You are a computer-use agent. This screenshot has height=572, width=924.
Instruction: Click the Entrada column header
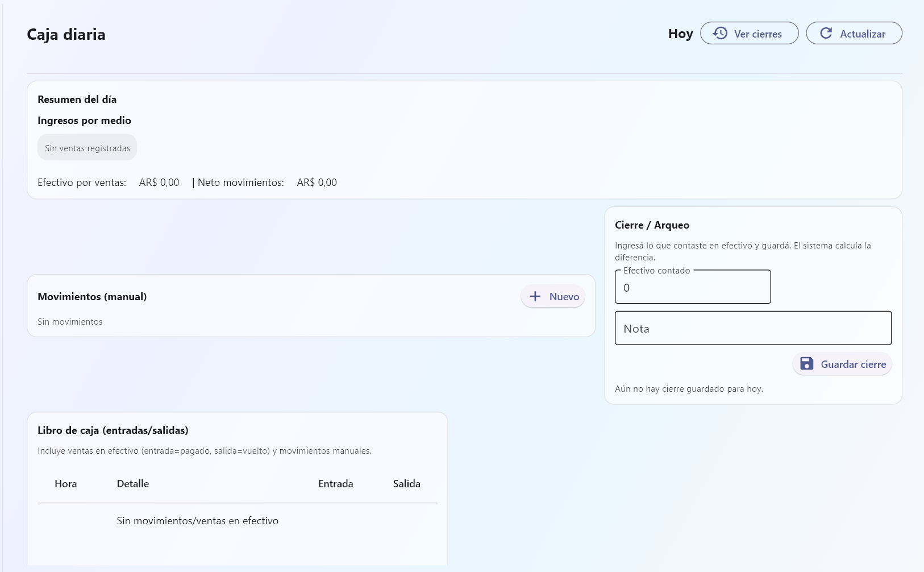335,484
